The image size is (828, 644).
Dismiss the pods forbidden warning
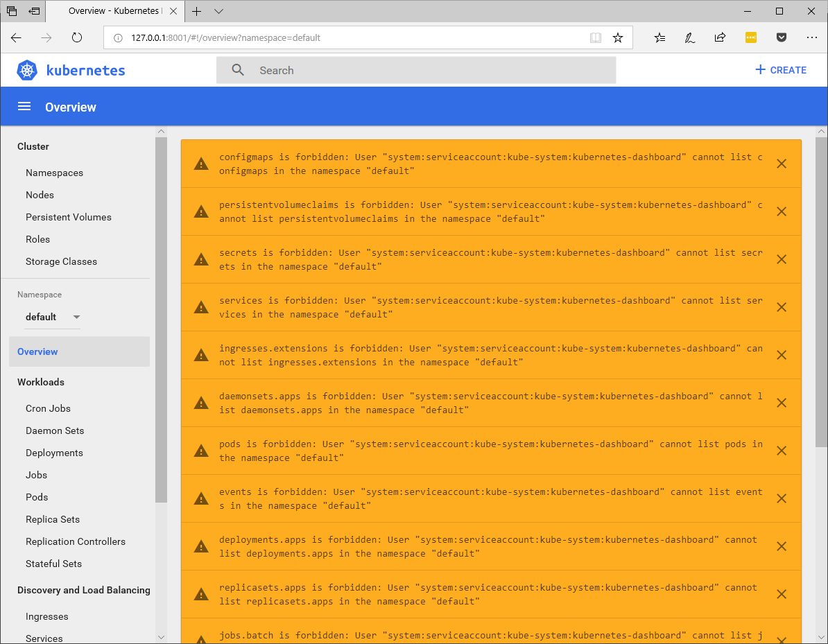tap(782, 451)
